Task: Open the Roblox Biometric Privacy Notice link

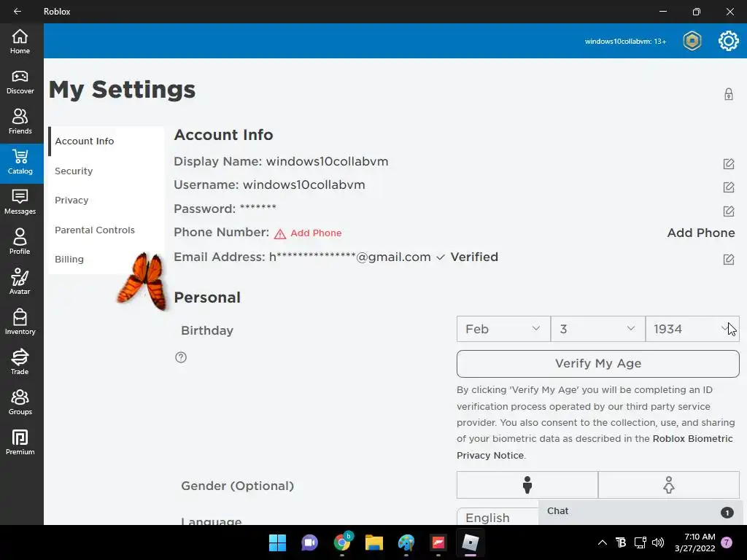Action: [x=595, y=447]
